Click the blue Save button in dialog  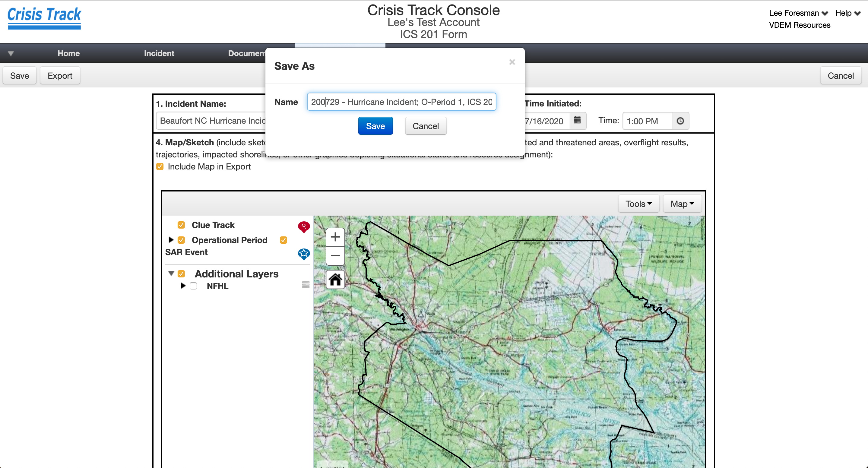click(x=375, y=126)
